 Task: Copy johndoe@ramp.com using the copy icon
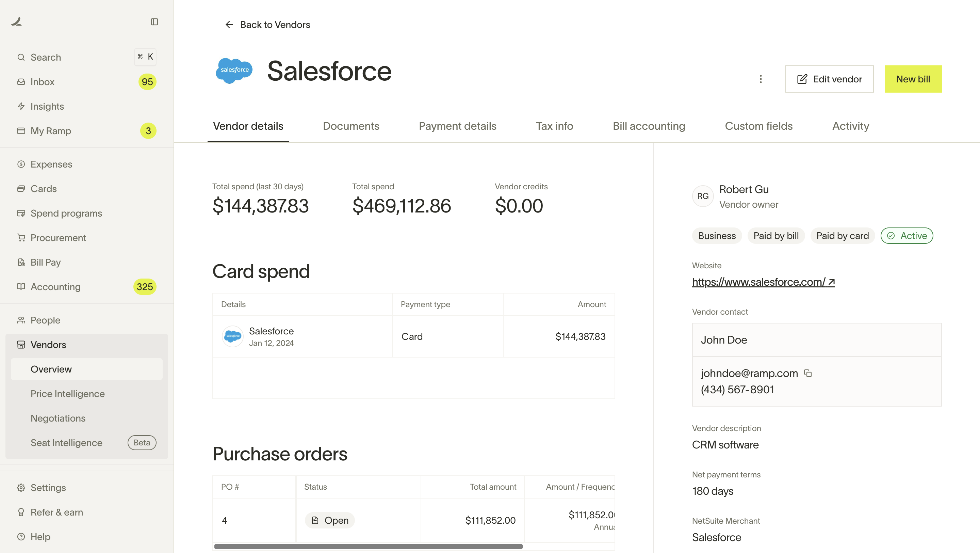pyautogui.click(x=807, y=373)
